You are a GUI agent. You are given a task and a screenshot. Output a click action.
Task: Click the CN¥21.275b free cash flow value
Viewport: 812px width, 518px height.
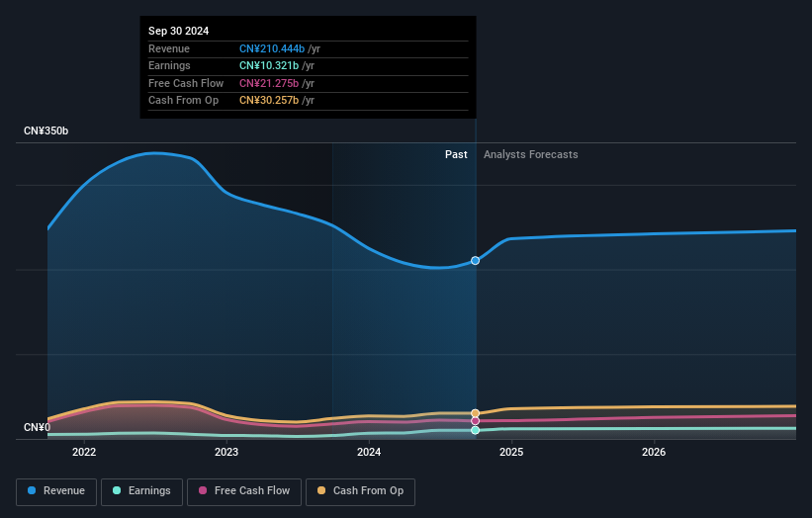(269, 83)
